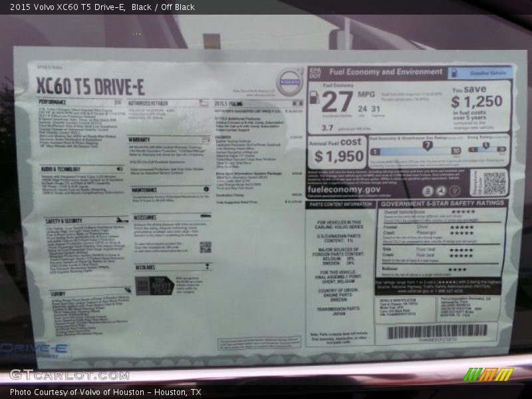This screenshot has height=399, width=532.
Task: Click the greenhouse gas rating marker showing 7
Action: pyautogui.click(x=428, y=146)
